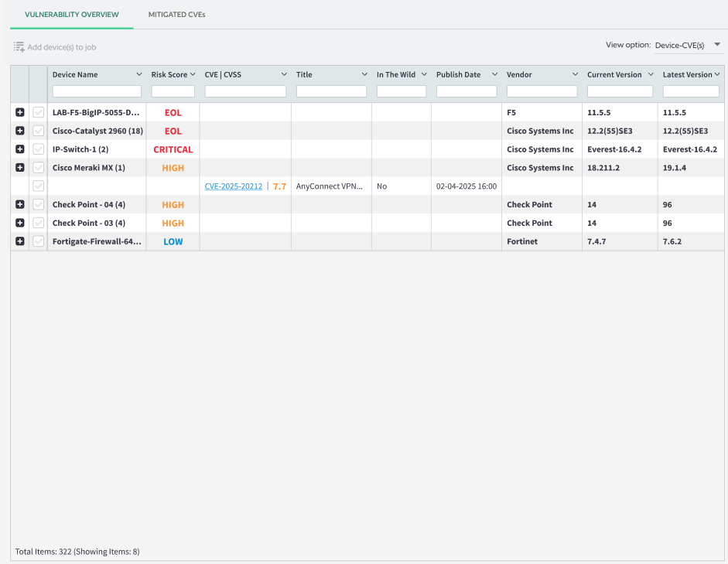Click the Add device(s) to job icon
This screenshot has height=564, width=728.
(x=19, y=47)
